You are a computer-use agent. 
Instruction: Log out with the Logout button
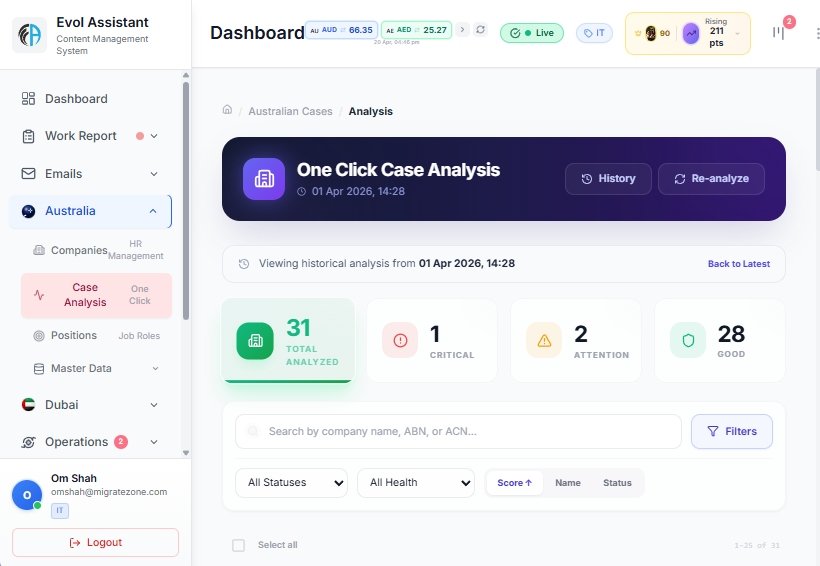(x=95, y=542)
